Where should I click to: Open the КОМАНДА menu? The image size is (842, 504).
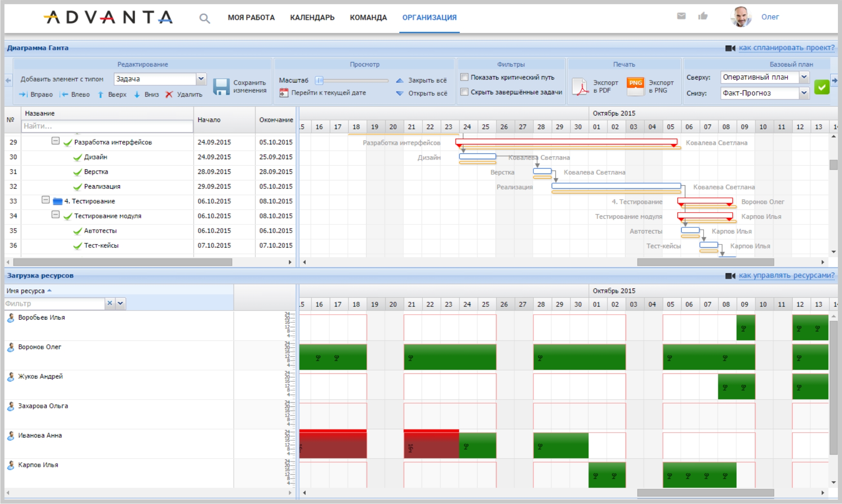coord(368,18)
